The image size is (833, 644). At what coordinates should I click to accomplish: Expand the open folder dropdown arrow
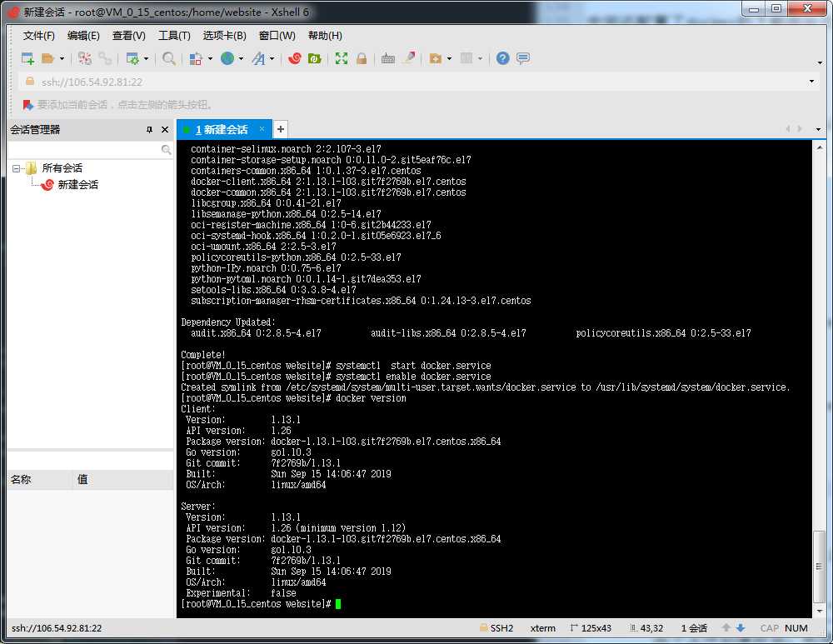[x=62, y=58]
